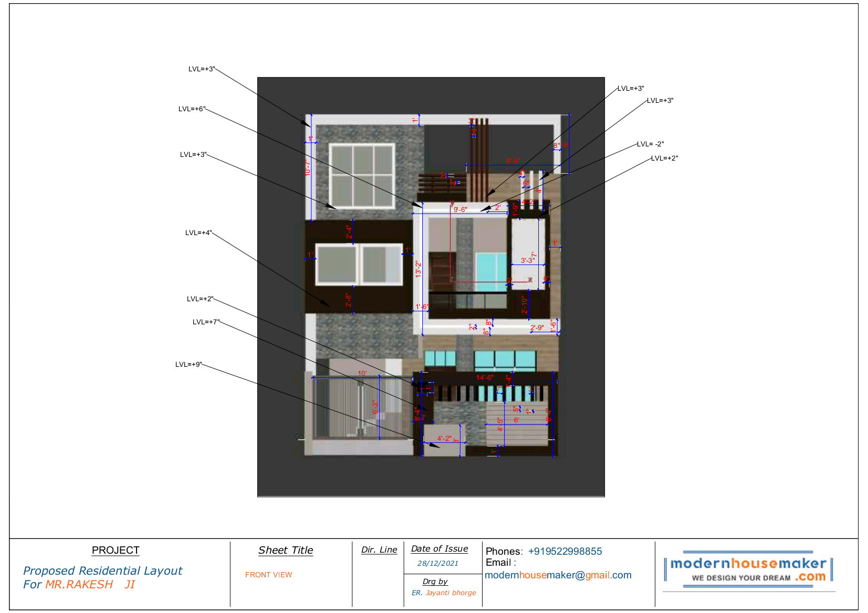Click the phone number +919522998855
This screenshot has height=613, width=868.
pos(565,552)
